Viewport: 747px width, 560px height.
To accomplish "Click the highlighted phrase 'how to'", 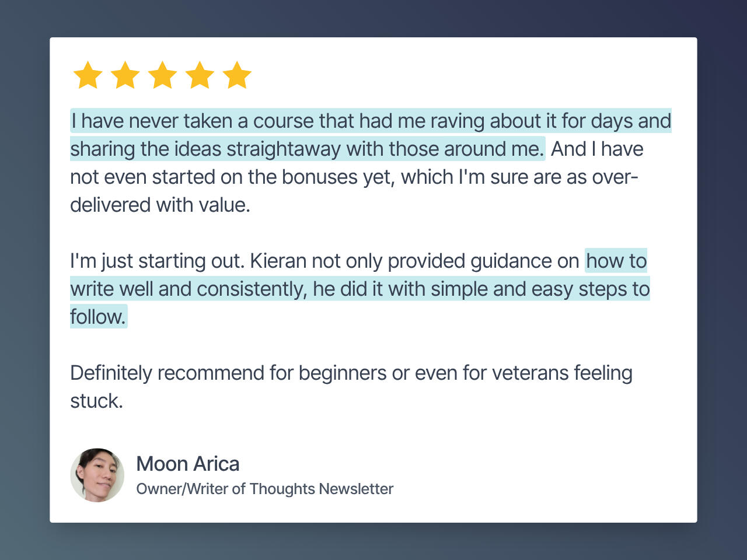I will (616, 261).
